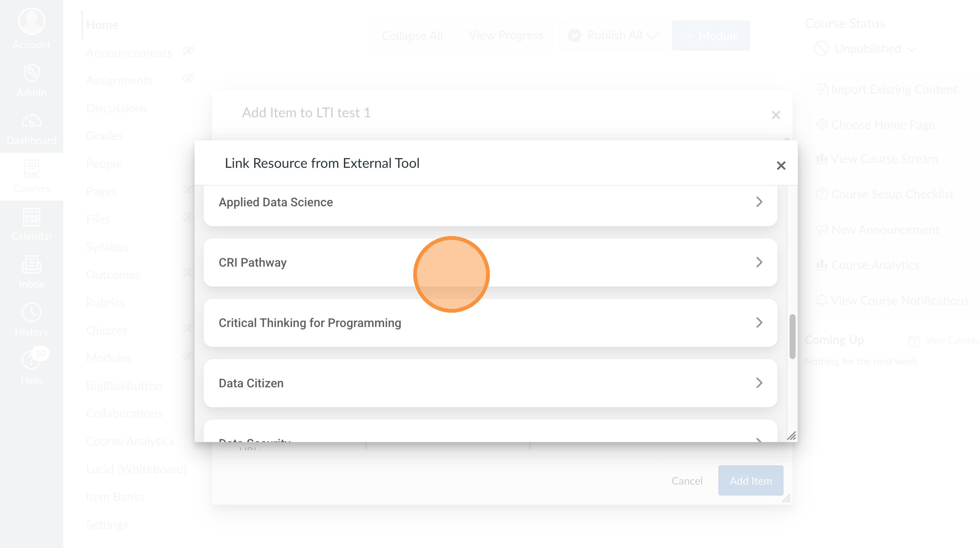The height and width of the screenshot is (548, 980).
Task: Open the Admin shield icon
Action: pyautogui.click(x=31, y=73)
